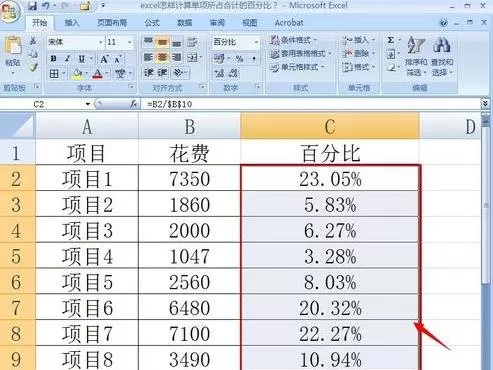Click the cell Borders icon
Image resolution: width=493 pixels, height=370 pixels.
[54, 73]
